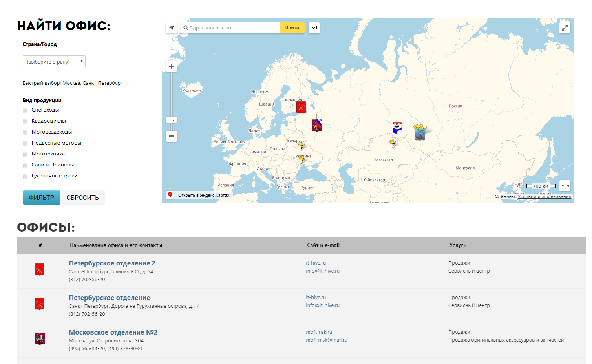Click the yellow Найти search button
The height and width of the screenshot is (364, 592).
pos(292,28)
